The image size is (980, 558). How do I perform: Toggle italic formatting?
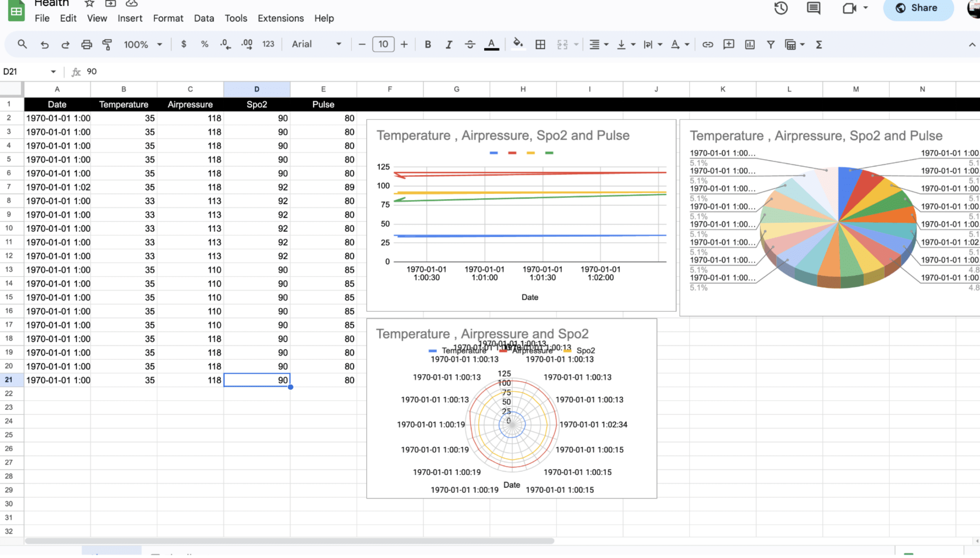[448, 44]
